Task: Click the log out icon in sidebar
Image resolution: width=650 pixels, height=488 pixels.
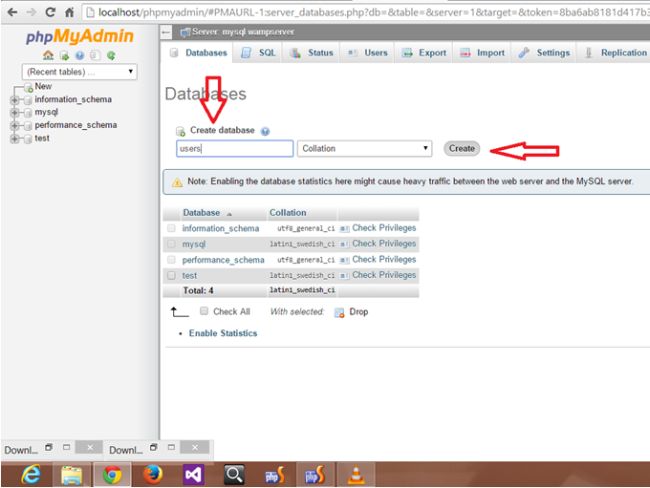Action: coord(64,55)
